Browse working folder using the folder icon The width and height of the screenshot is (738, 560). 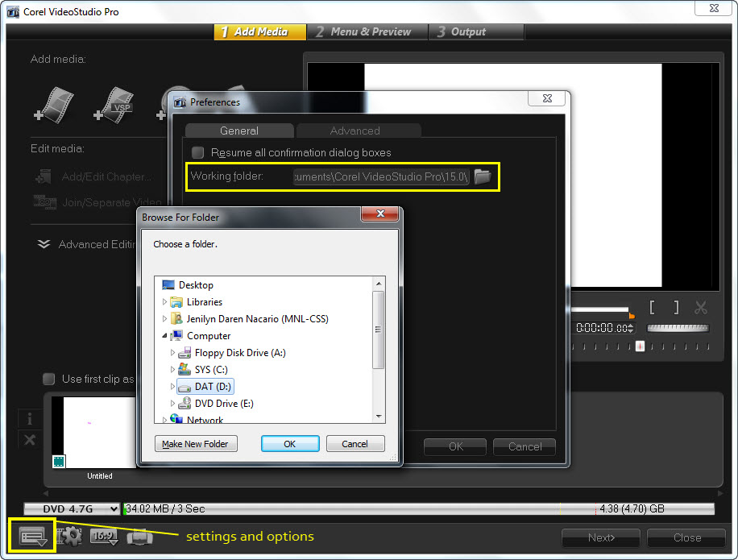[483, 176]
